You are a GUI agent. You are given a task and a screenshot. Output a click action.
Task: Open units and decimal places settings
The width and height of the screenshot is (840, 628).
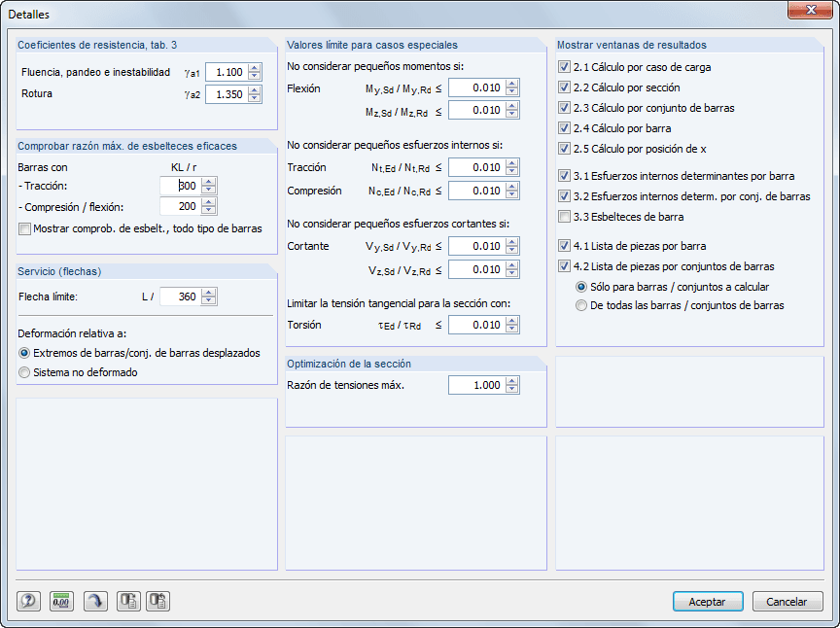pos(59,601)
